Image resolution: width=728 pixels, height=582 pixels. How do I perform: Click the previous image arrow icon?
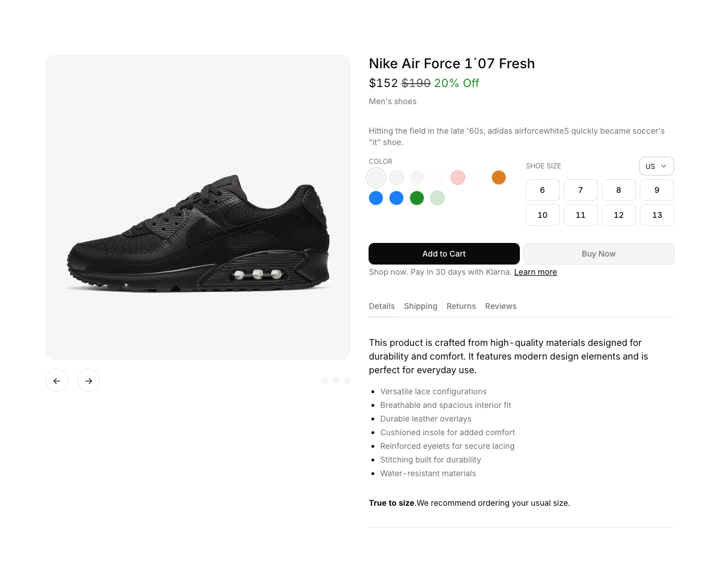(57, 381)
